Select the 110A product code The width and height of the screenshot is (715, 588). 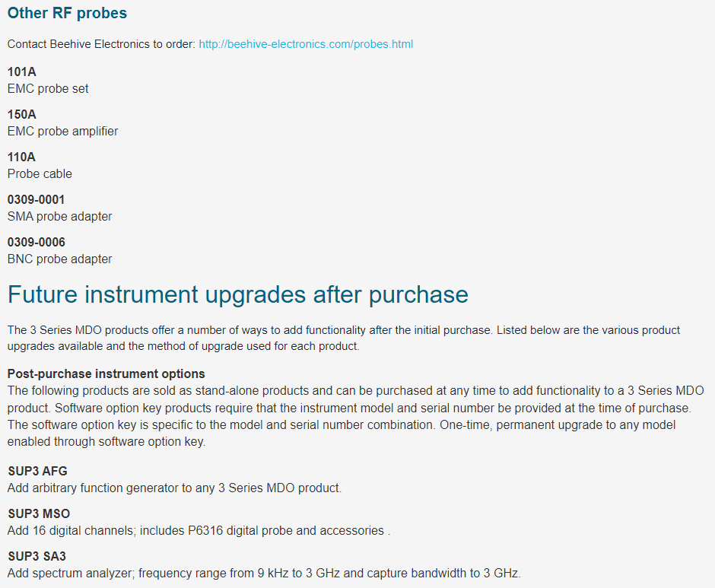(21, 157)
